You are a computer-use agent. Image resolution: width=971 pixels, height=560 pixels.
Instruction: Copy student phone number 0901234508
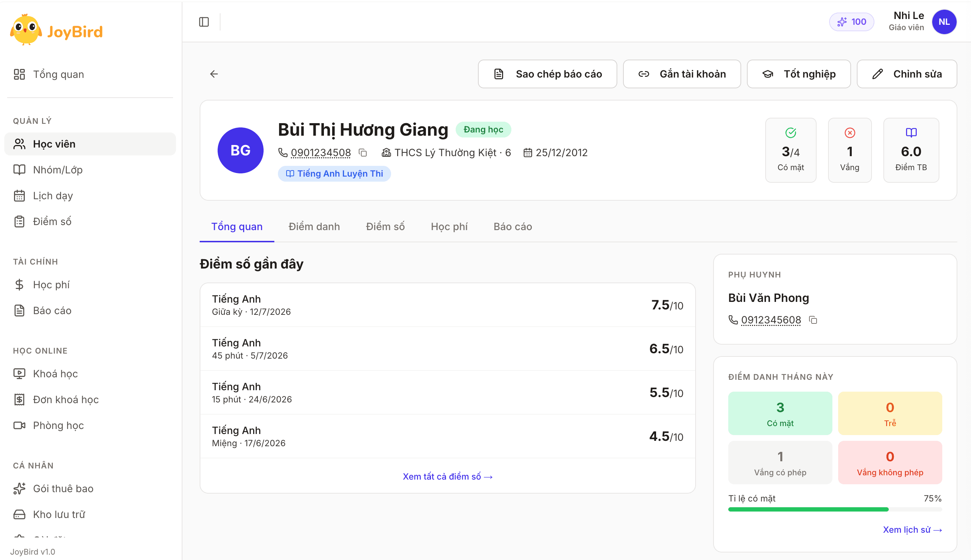pyautogui.click(x=363, y=153)
